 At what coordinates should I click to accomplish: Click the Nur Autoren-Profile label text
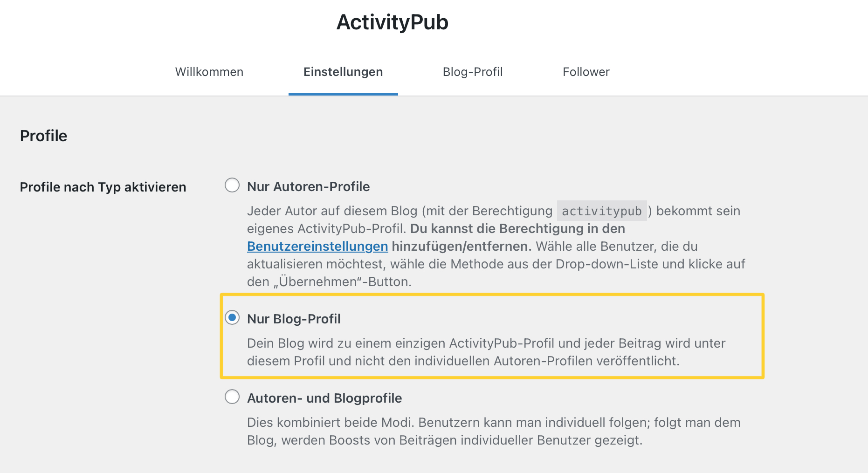click(x=308, y=186)
